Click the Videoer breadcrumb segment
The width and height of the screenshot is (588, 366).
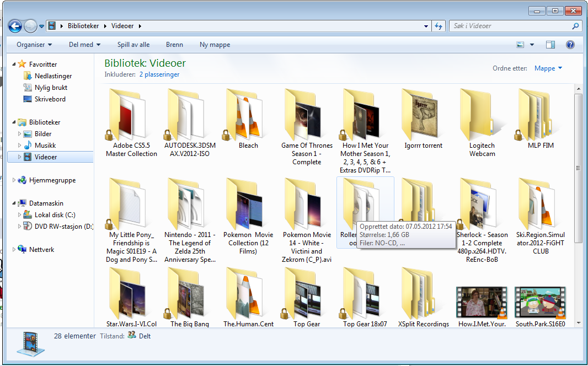pos(122,26)
